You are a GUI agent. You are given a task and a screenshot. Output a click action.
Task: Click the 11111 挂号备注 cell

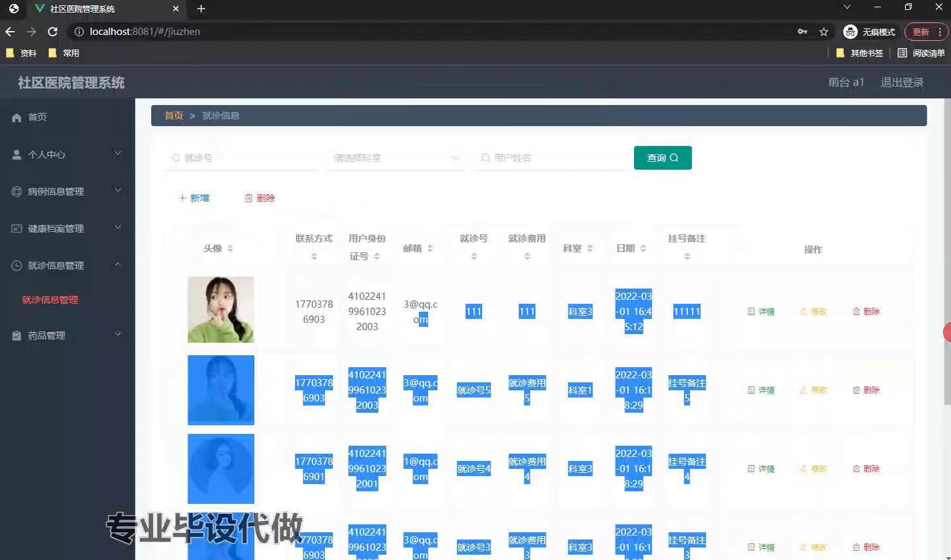point(687,312)
